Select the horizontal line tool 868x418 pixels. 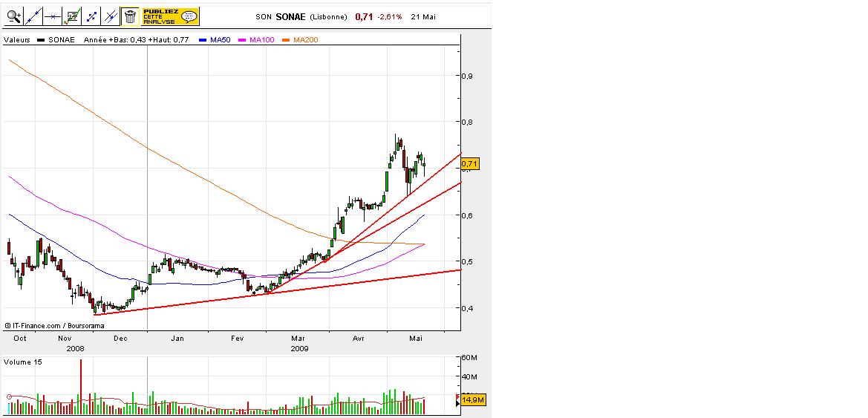tap(53, 16)
